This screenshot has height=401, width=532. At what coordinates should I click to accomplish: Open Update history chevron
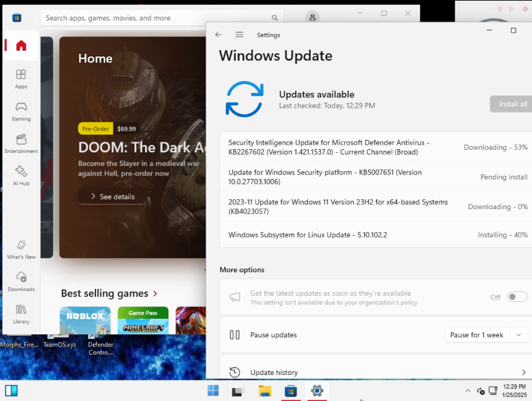point(523,372)
